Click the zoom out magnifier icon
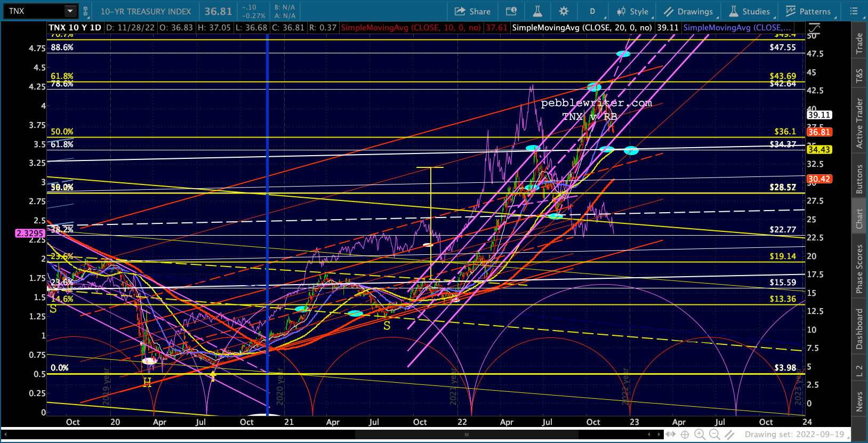The image size is (868, 443). [714, 434]
